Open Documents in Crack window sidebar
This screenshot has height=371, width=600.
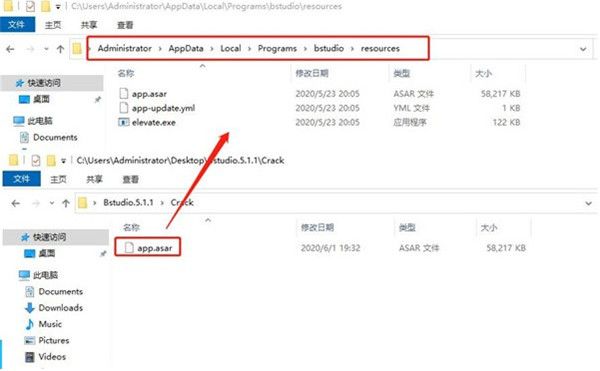coord(60,291)
